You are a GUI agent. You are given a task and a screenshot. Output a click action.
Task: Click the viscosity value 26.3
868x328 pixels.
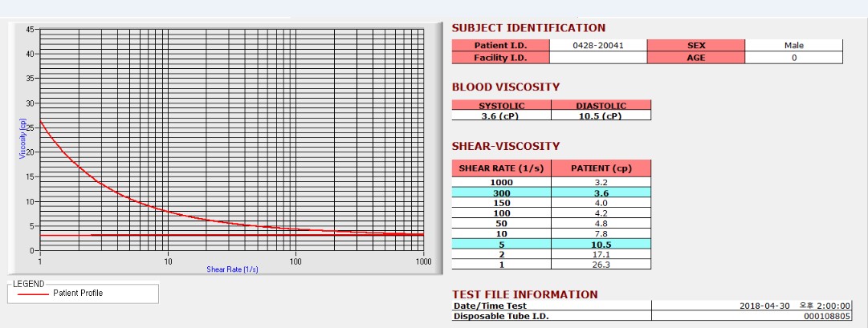601,265
